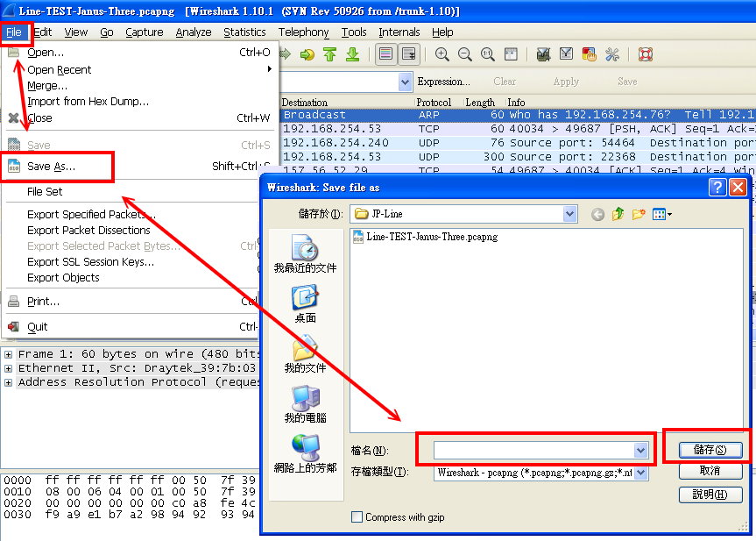Click the lifebuoy Help toolbar icon
The width and height of the screenshot is (756, 541).
[x=646, y=54]
